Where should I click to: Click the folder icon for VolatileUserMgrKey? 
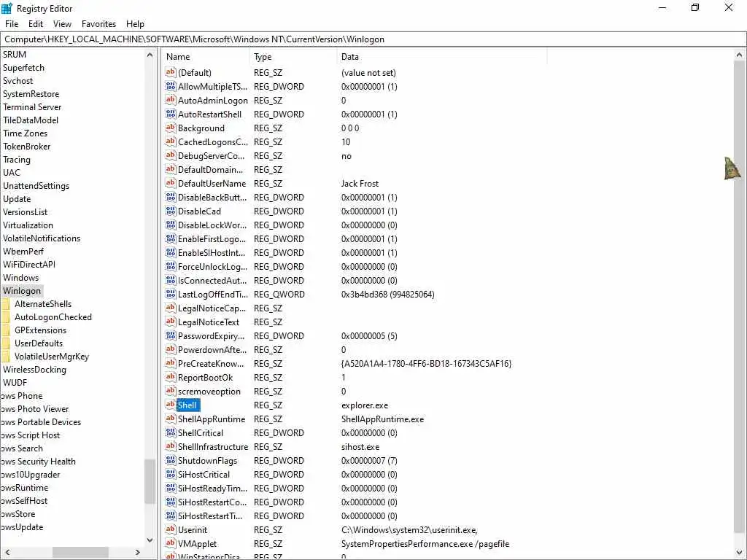pos(5,356)
